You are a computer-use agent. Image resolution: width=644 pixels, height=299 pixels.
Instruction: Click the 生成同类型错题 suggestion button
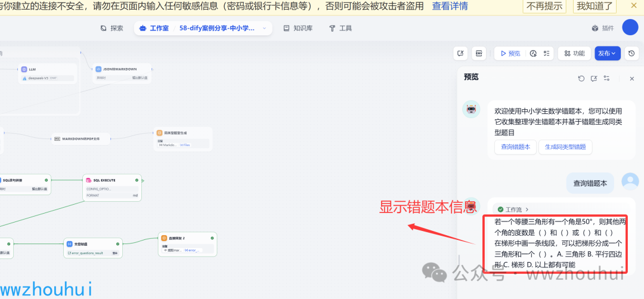point(565,147)
